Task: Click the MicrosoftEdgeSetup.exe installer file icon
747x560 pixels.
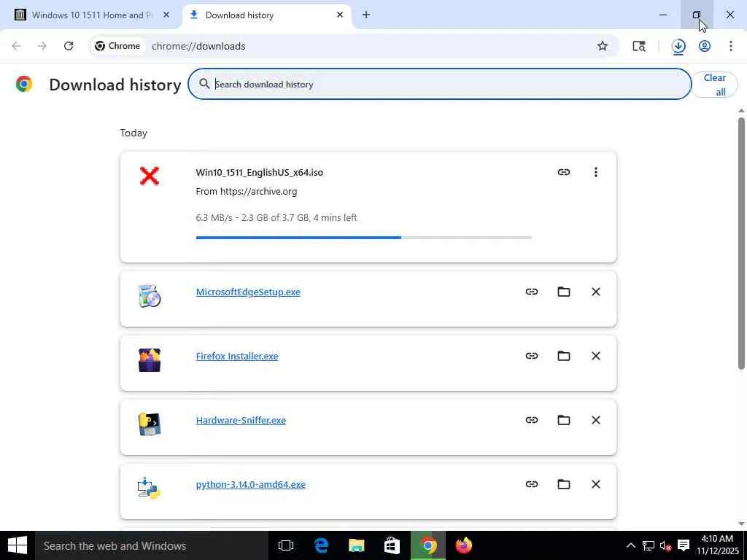Action: (149, 295)
